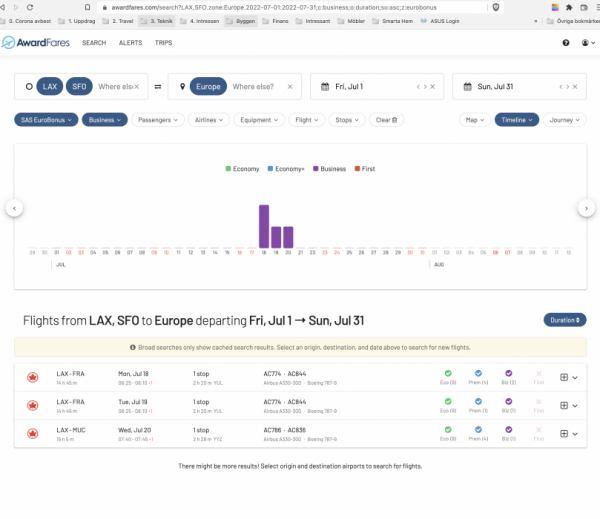
Task: Click the Clear filters button
Action: (x=386, y=120)
